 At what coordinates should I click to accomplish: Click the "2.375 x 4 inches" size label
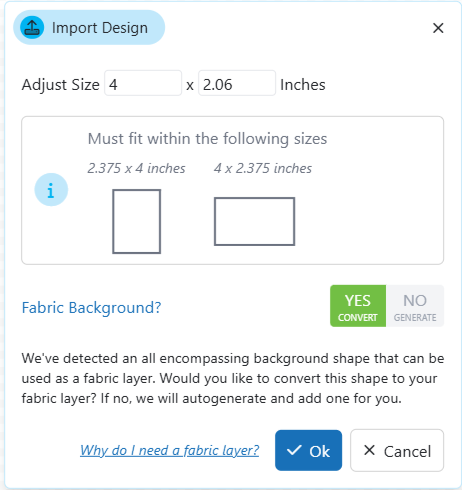click(x=136, y=168)
